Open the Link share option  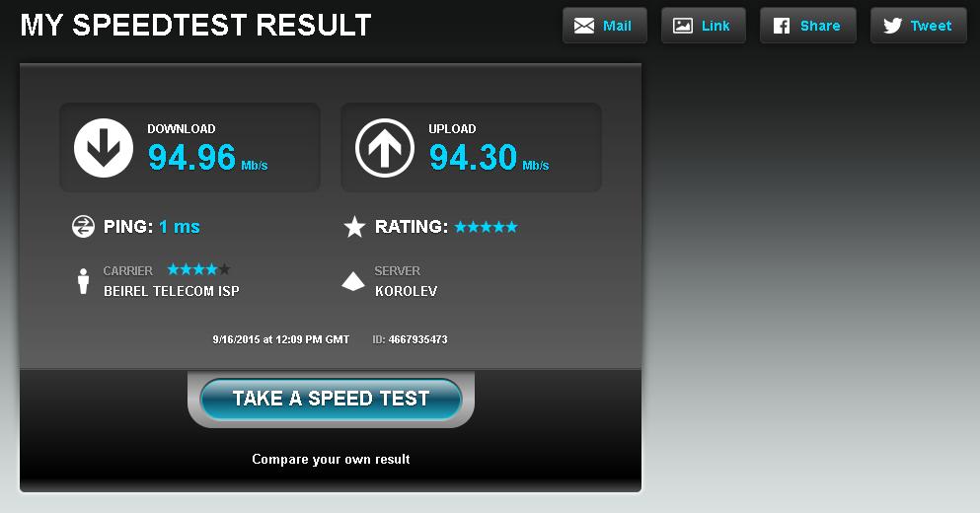click(x=703, y=26)
